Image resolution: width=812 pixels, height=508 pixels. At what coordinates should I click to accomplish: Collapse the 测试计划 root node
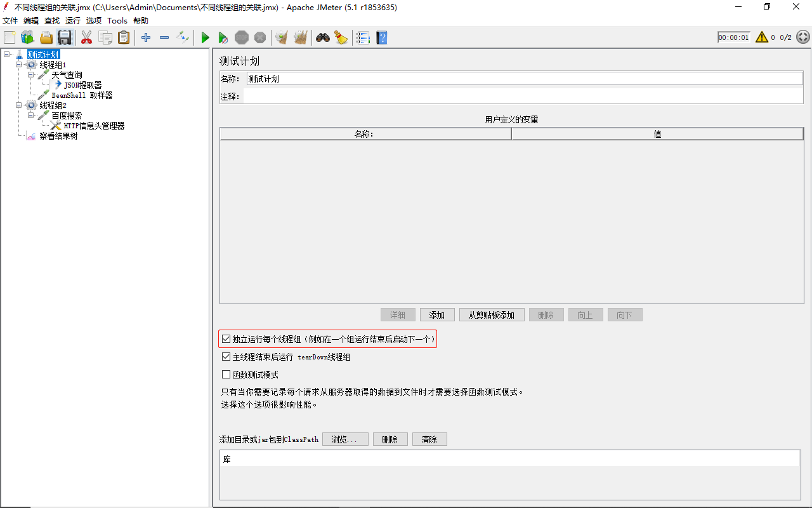[x=6, y=55]
